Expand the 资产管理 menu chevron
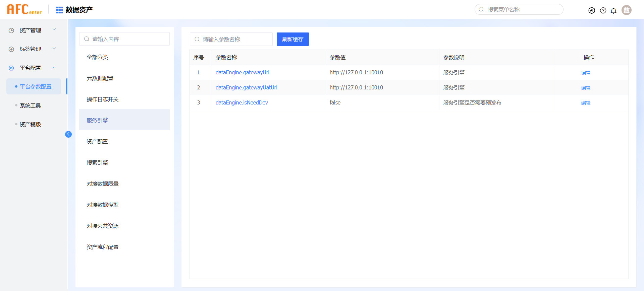The width and height of the screenshot is (644, 291). (x=54, y=29)
